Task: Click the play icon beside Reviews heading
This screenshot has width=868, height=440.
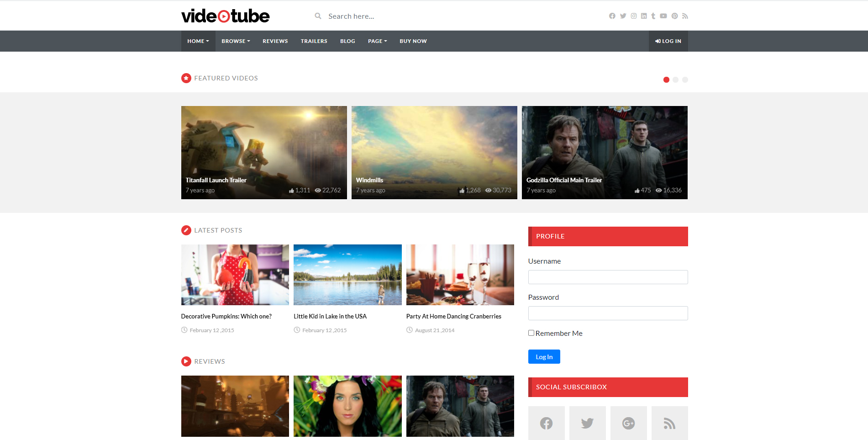Action: click(186, 361)
